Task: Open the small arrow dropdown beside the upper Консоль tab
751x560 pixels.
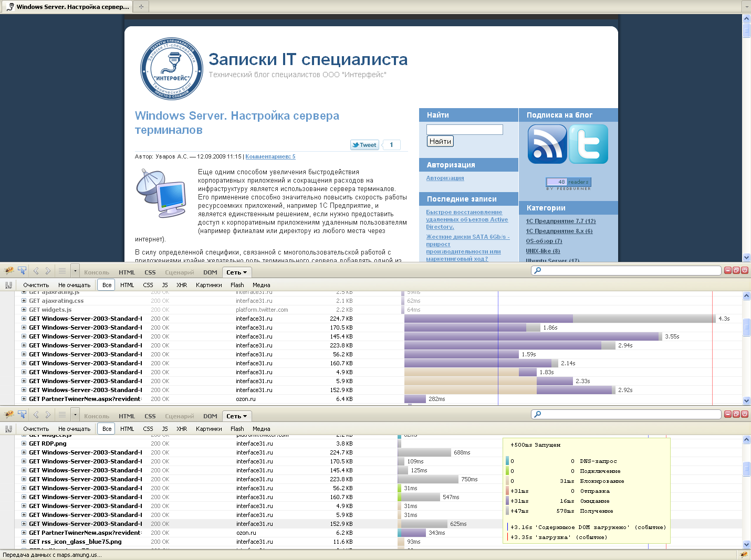Action: pos(75,271)
